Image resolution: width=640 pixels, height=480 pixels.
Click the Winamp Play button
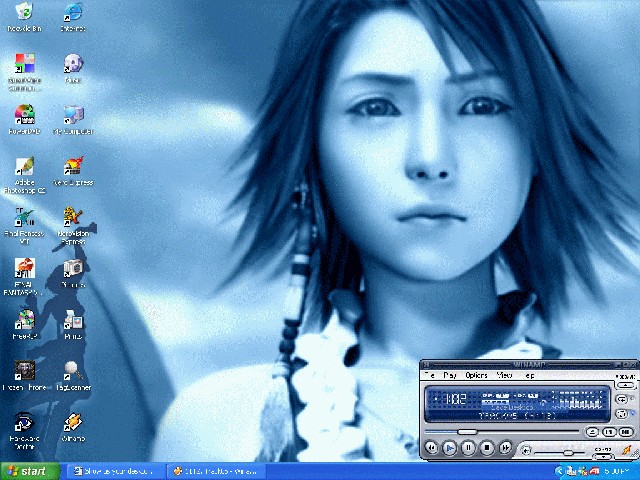coord(449,448)
